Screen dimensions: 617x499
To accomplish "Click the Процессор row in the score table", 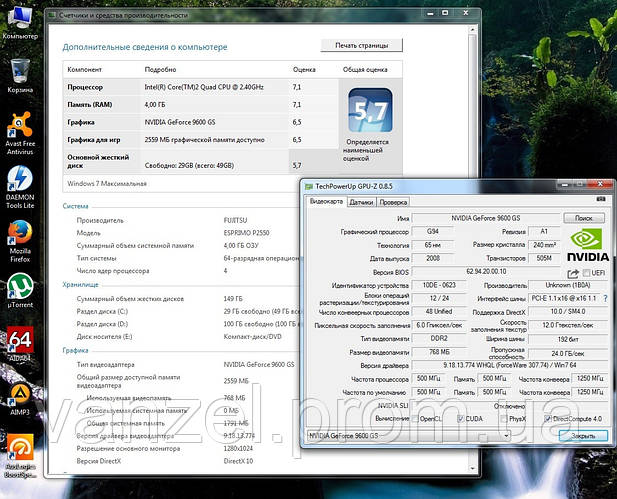I will click(x=201, y=87).
